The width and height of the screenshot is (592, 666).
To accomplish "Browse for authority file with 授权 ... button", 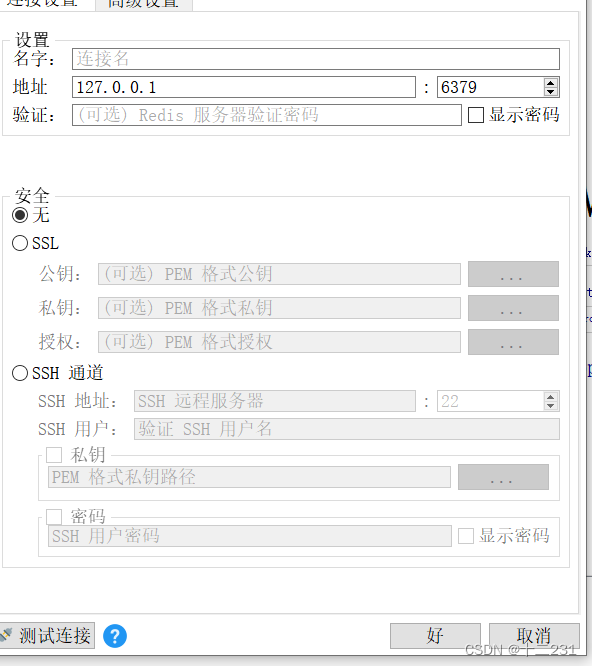I will pos(513,342).
